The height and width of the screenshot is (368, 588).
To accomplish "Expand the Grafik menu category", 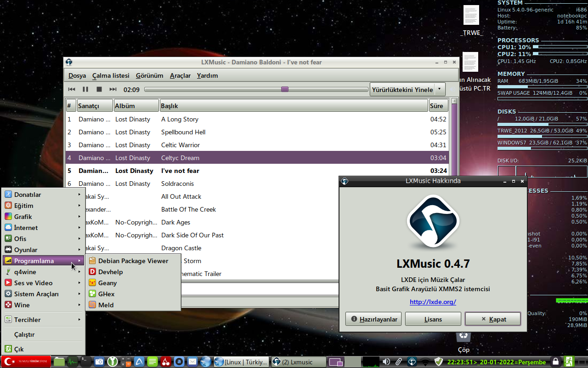I will pyautogui.click(x=44, y=217).
